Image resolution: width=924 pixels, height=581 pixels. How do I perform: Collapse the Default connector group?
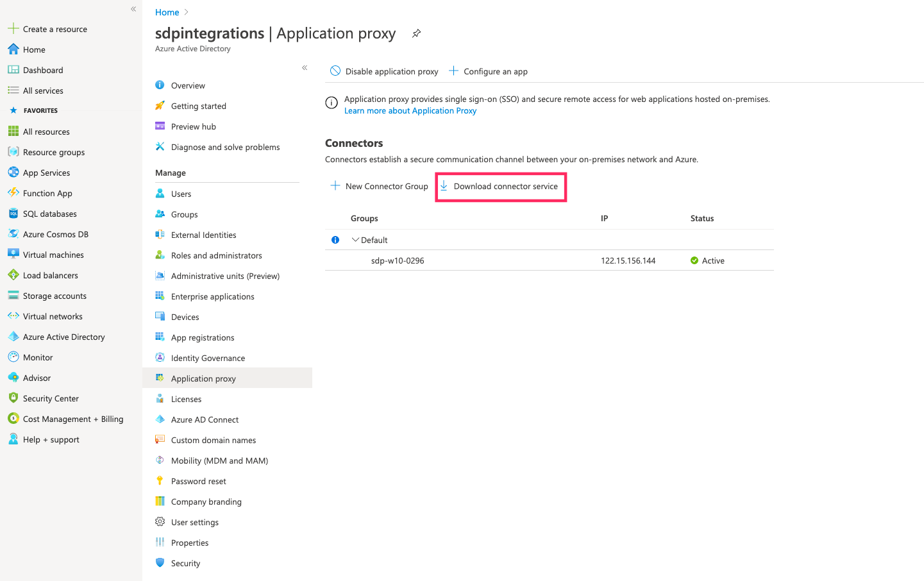[x=355, y=240]
